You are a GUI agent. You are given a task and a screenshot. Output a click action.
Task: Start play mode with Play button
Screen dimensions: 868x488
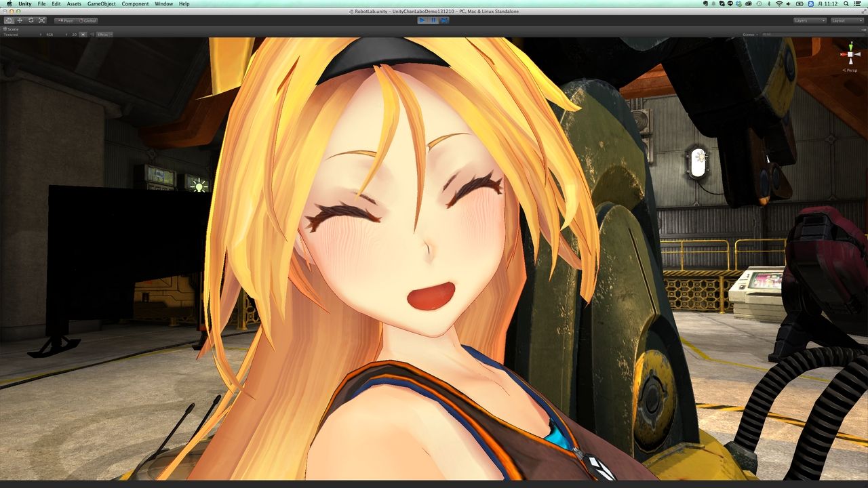tap(422, 20)
